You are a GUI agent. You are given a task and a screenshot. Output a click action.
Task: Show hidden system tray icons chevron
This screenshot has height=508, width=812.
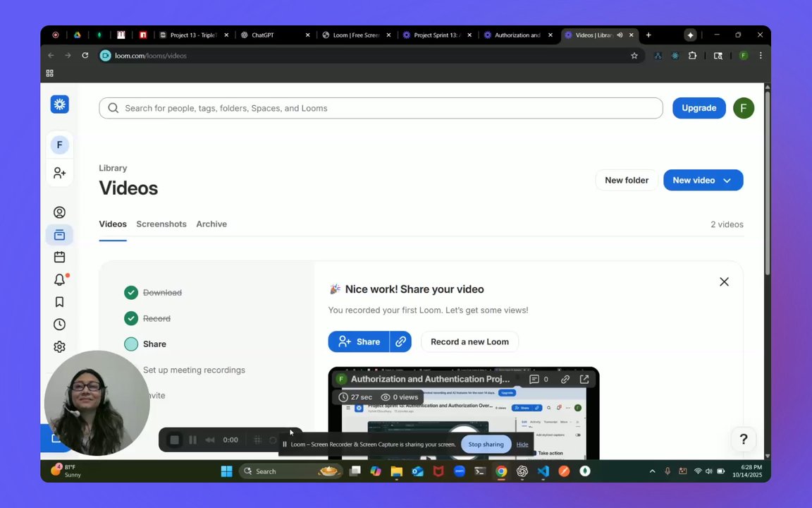point(653,471)
